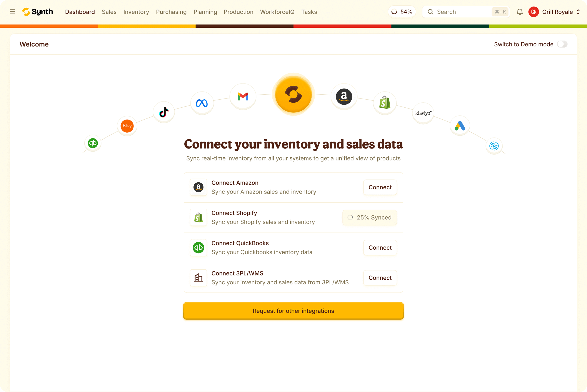Open the WorkforceIQ menu item
Image resolution: width=587 pixels, height=392 pixels.
coord(277,12)
